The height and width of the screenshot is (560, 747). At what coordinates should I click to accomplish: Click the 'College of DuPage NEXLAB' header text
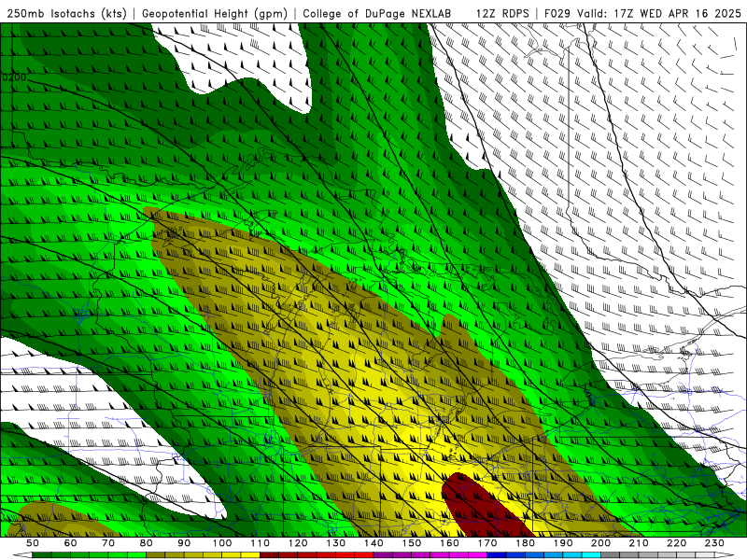tap(376, 14)
